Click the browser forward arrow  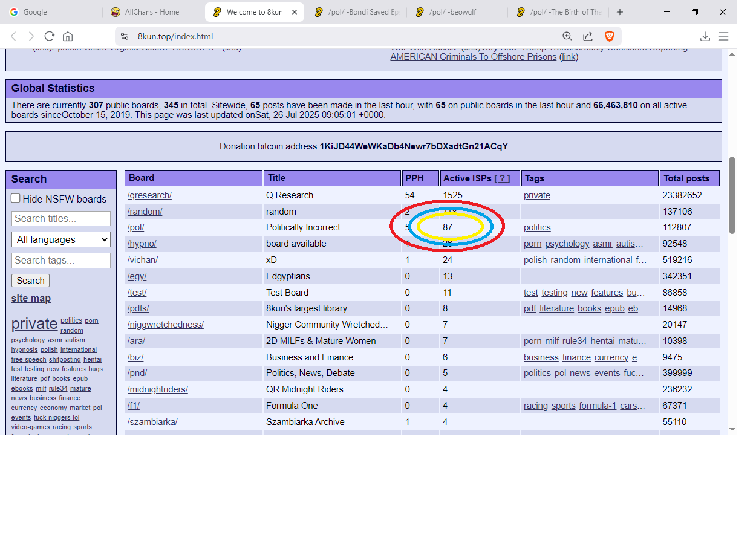[31, 36]
